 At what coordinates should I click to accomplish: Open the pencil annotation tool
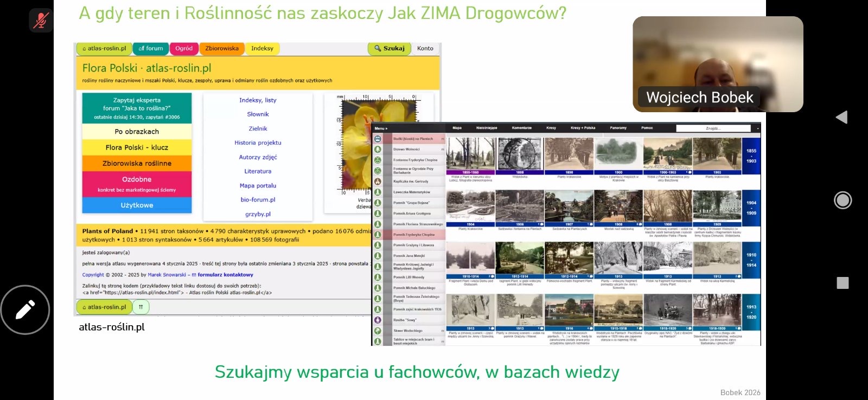(x=25, y=309)
